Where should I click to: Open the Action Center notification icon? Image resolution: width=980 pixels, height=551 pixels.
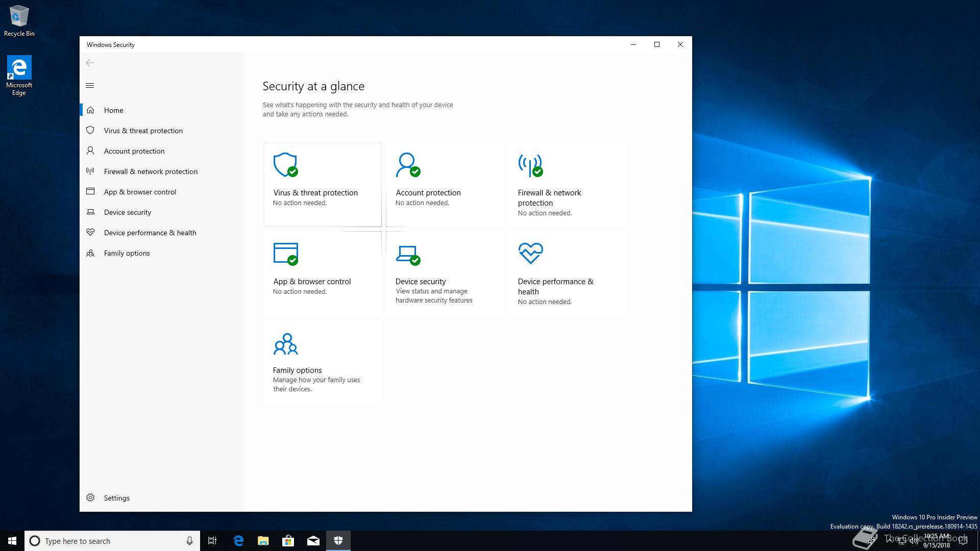[x=963, y=541]
